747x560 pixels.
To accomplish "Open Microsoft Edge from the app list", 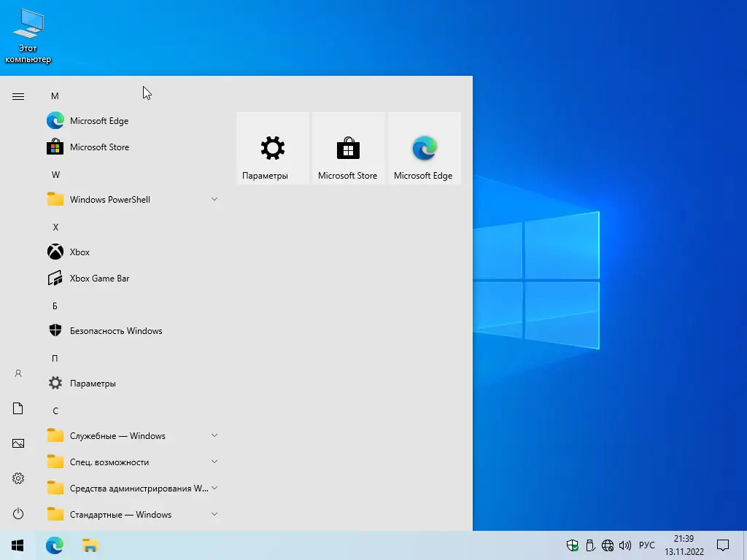I will tap(133, 121).
